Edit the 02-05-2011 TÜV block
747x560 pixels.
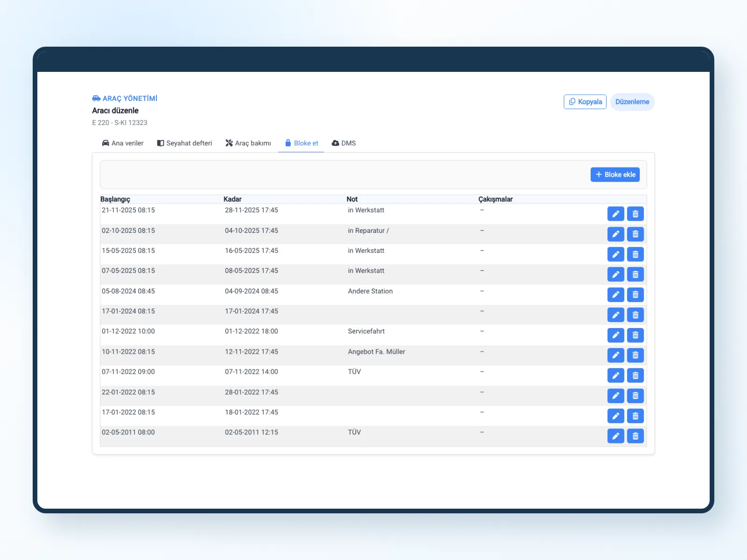615,436
